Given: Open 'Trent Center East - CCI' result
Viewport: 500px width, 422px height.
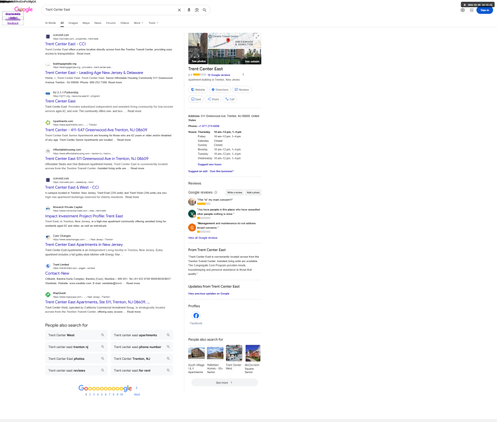Looking at the screenshot, I should coord(65,44).
